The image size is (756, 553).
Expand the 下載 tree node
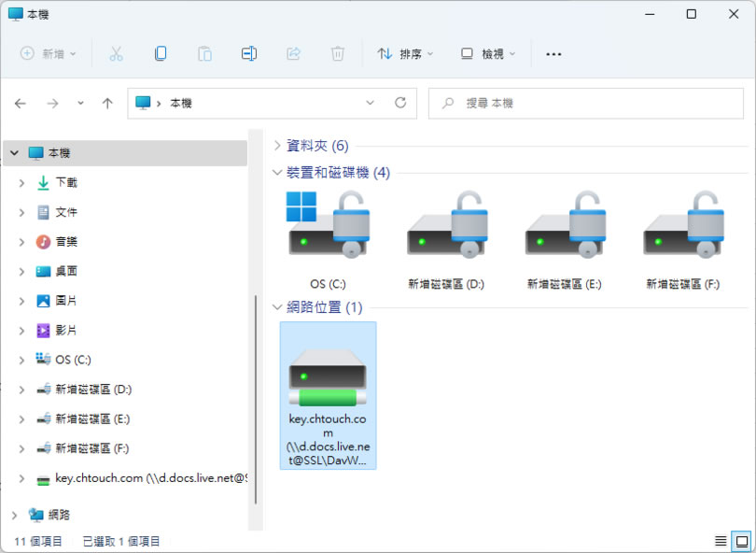tap(21, 182)
